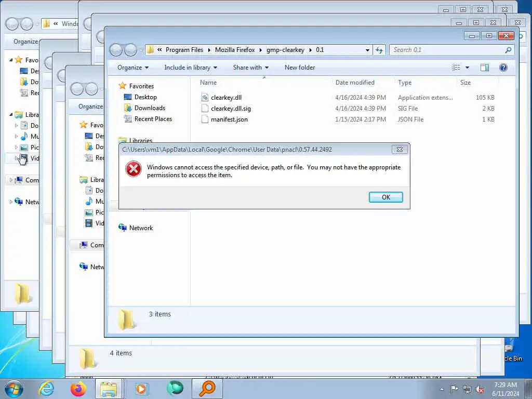
Task: Open the Organize menu in front window
Action: 133,68
